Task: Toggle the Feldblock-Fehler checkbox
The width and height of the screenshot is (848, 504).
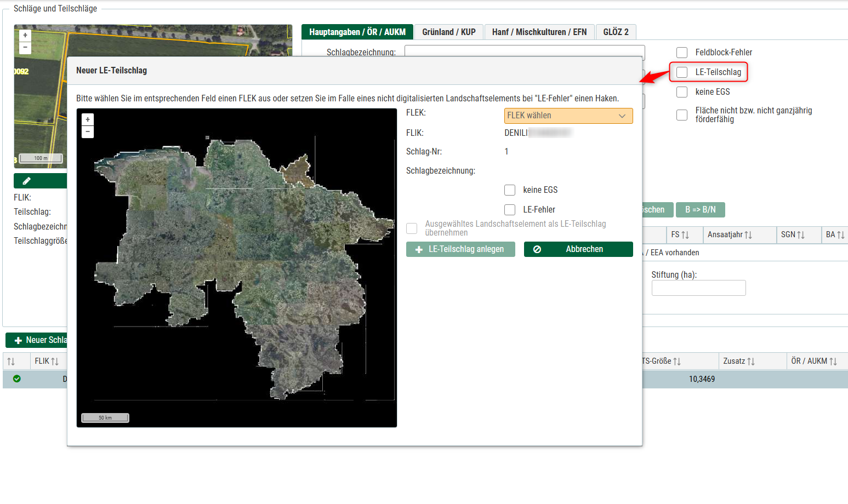Action: (682, 53)
